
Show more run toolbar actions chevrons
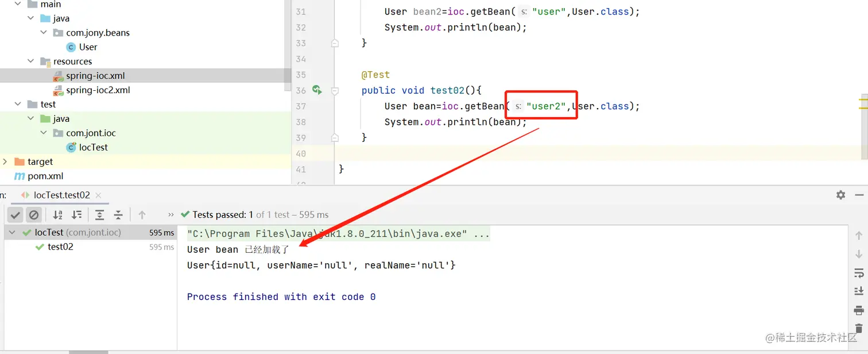170,215
